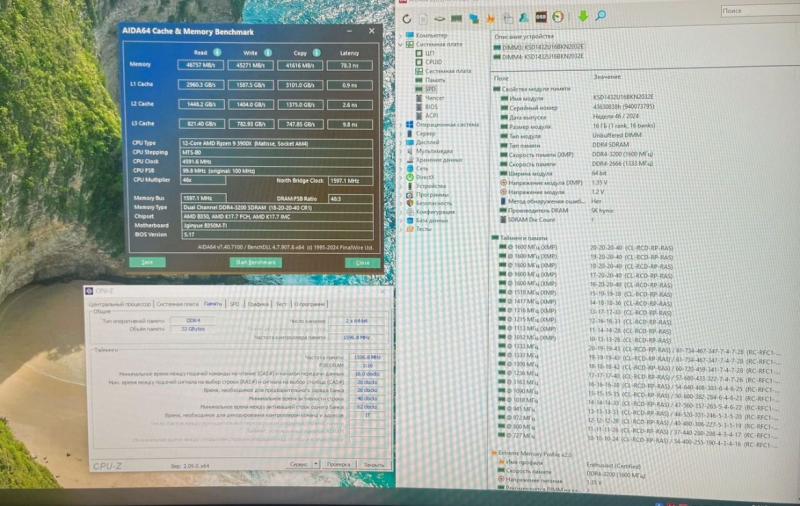
Task: Open Тест tab in CPU-Z
Action: click(281, 304)
